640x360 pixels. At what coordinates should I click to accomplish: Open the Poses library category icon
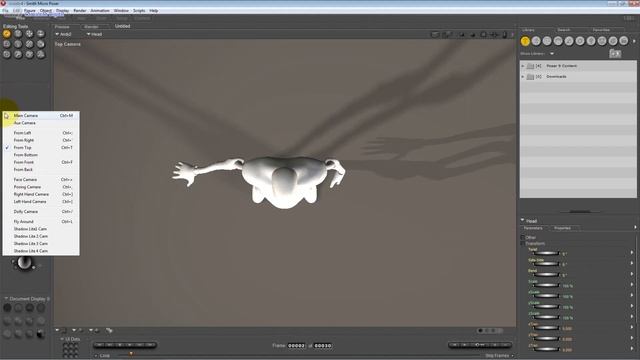click(536, 41)
